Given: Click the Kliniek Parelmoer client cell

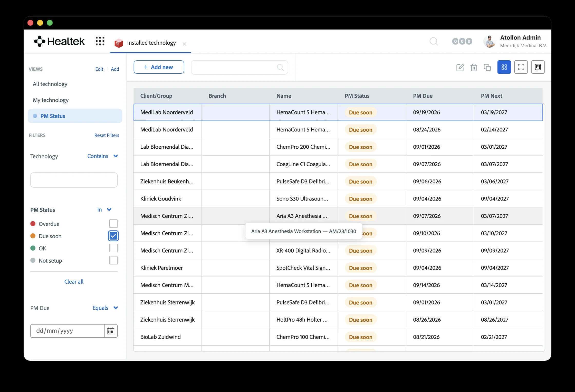Looking at the screenshot, I should coord(168,268).
